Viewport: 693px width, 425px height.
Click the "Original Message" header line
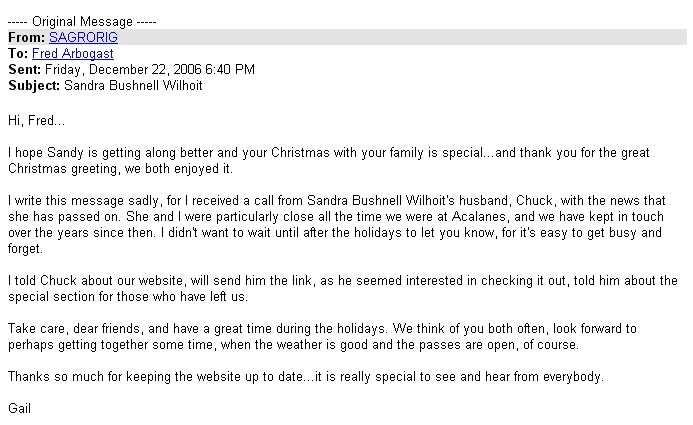(82, 22)
